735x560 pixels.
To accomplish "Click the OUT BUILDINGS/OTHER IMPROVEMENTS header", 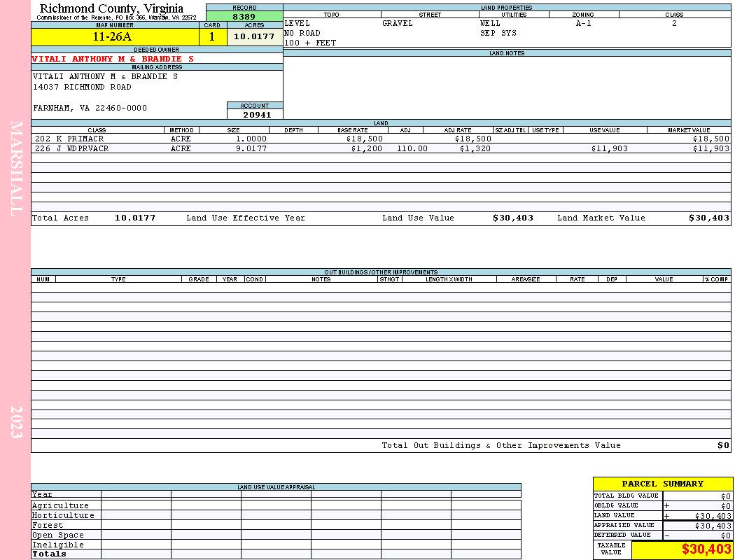I will click(381, 272).
